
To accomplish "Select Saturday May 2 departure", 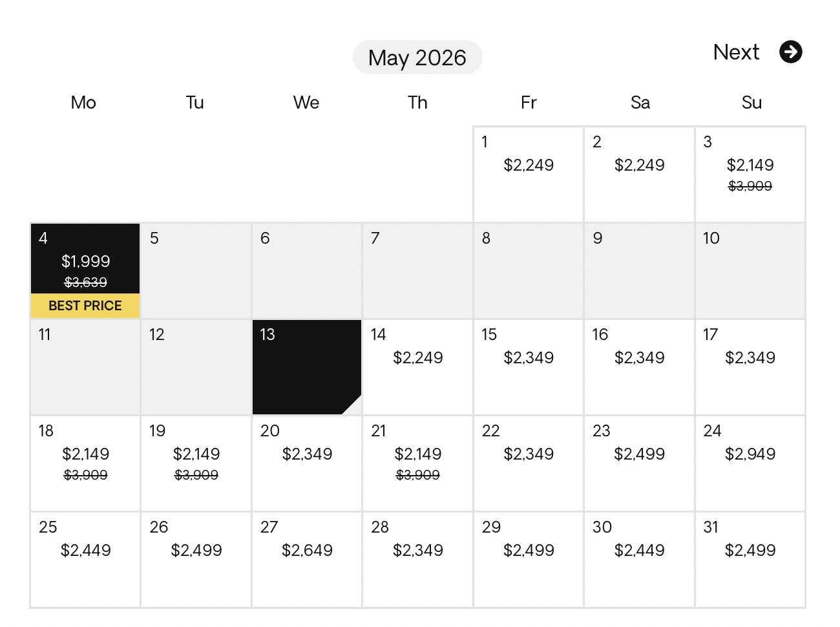I will click(x=640, y=175).
